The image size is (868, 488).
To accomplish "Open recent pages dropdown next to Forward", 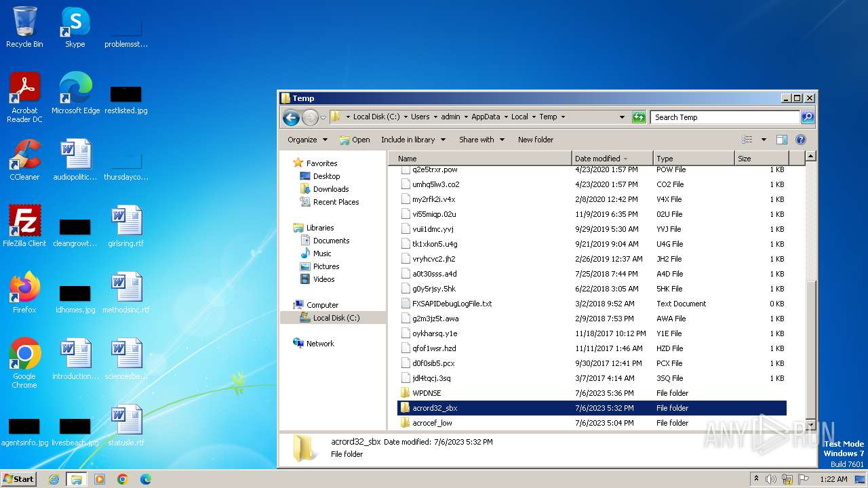I will (x=323, y=117).
